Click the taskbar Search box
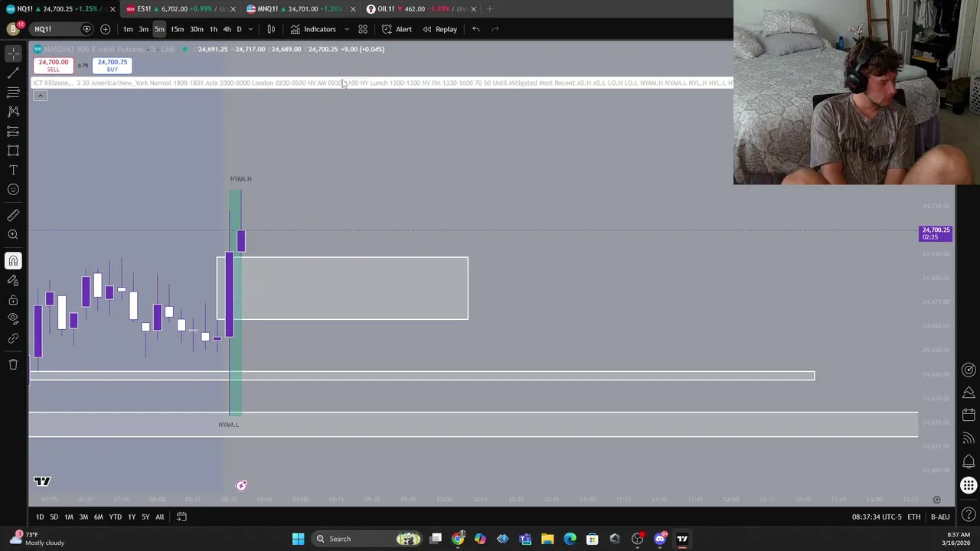The width and height of the screenshot is (980, 551). (x=367, y=539)
